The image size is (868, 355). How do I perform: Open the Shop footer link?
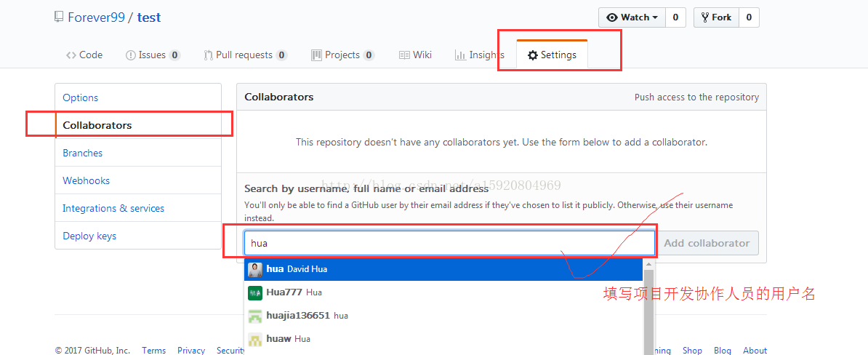[x=692, y=350]
